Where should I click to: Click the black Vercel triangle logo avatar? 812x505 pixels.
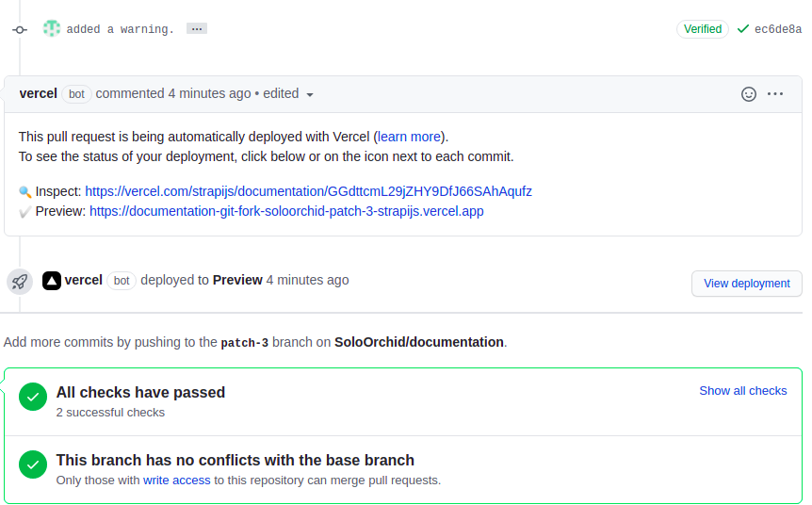(x=52, y=281)
